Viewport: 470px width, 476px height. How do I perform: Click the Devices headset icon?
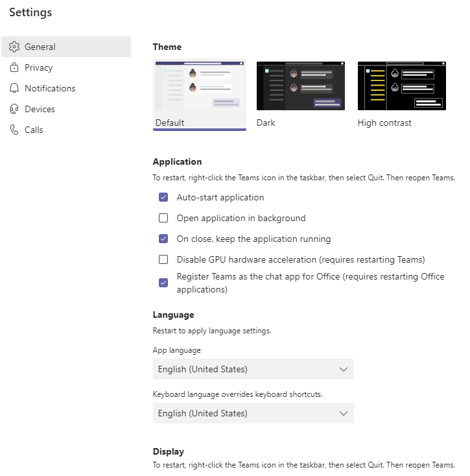point(14,109)
